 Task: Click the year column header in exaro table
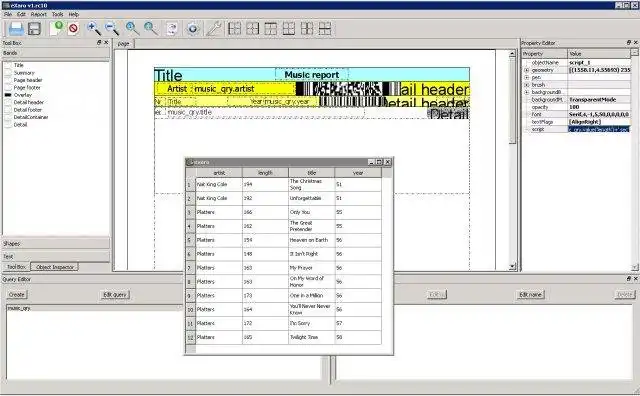tap(358, 173)
